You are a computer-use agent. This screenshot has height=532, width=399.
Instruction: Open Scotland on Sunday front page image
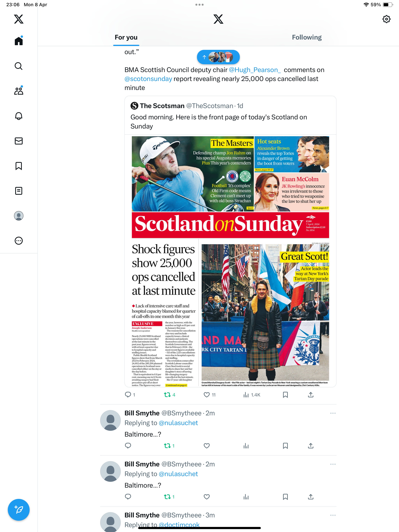click(230, 261)
